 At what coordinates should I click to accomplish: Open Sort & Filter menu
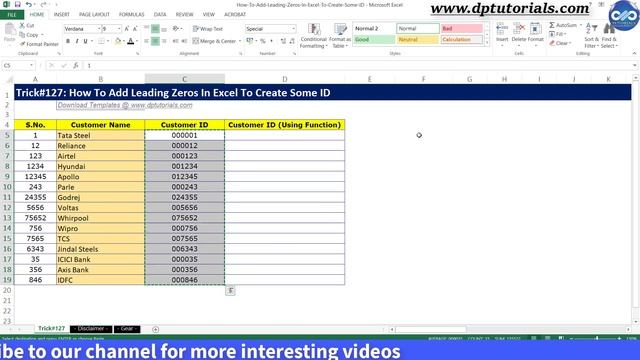[x=591, y=36]
